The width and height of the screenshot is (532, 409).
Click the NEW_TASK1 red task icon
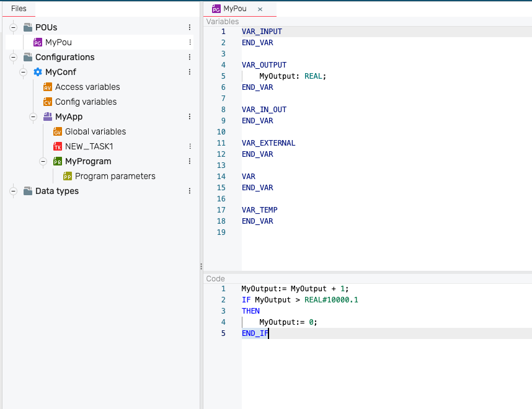click(x=58, y=147)
